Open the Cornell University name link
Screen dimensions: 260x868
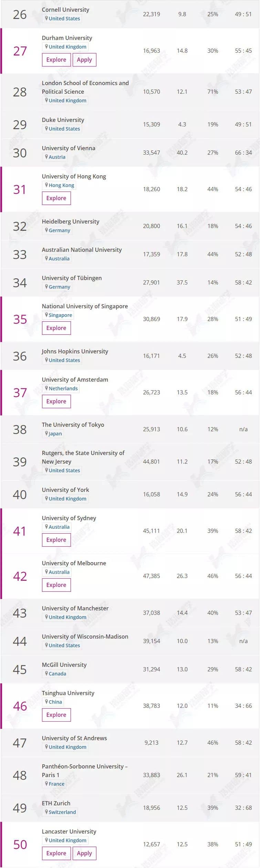click(65, 10)
